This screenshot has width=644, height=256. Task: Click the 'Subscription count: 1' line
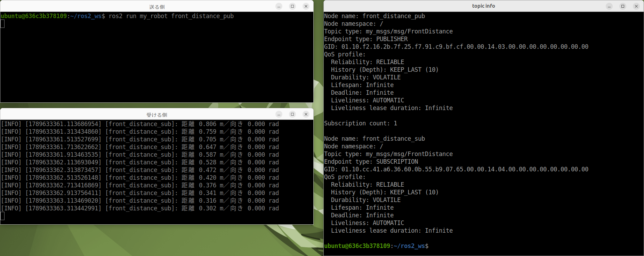361,123
